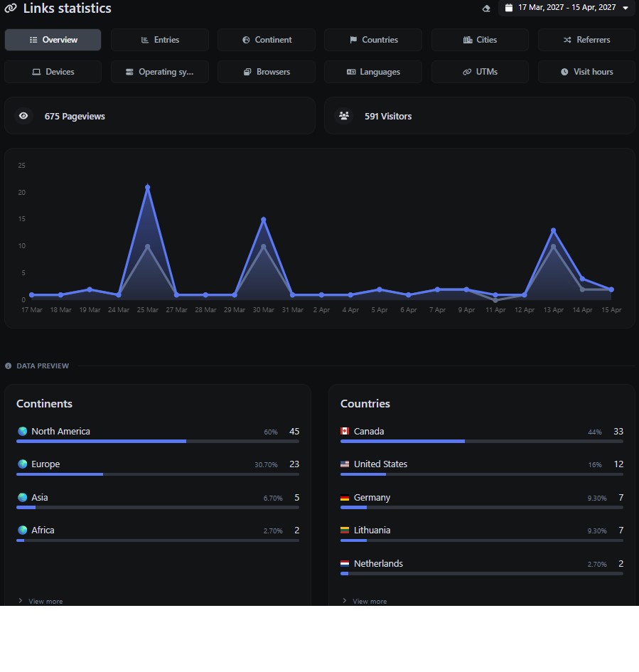Click the calendar icon in the date range selector
The image size is (639, 672).
coord(508,8)
